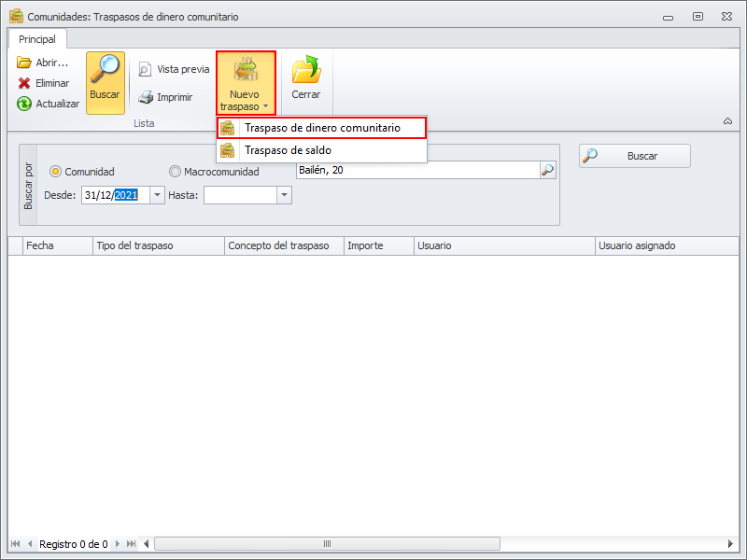Sort by the Usuario column header
This screenshot has width=747, height=560.
pyautogui.click(x=504, y=245)
